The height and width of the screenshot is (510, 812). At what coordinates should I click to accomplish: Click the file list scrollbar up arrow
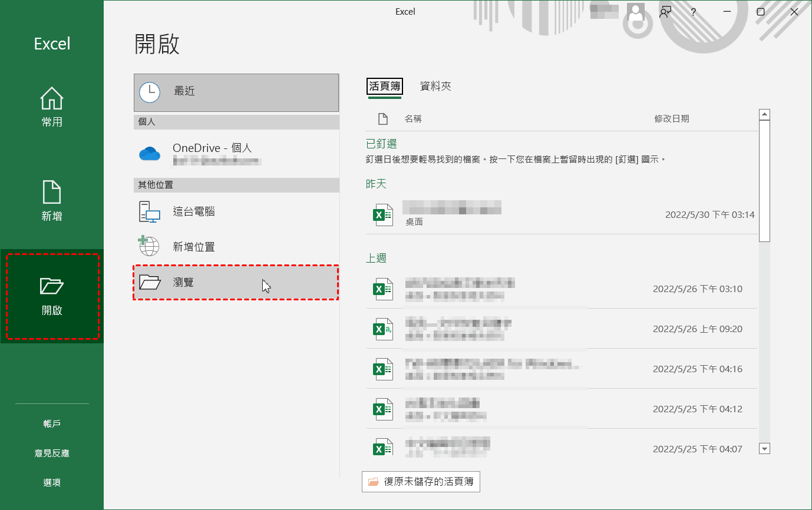pos(765,114)
